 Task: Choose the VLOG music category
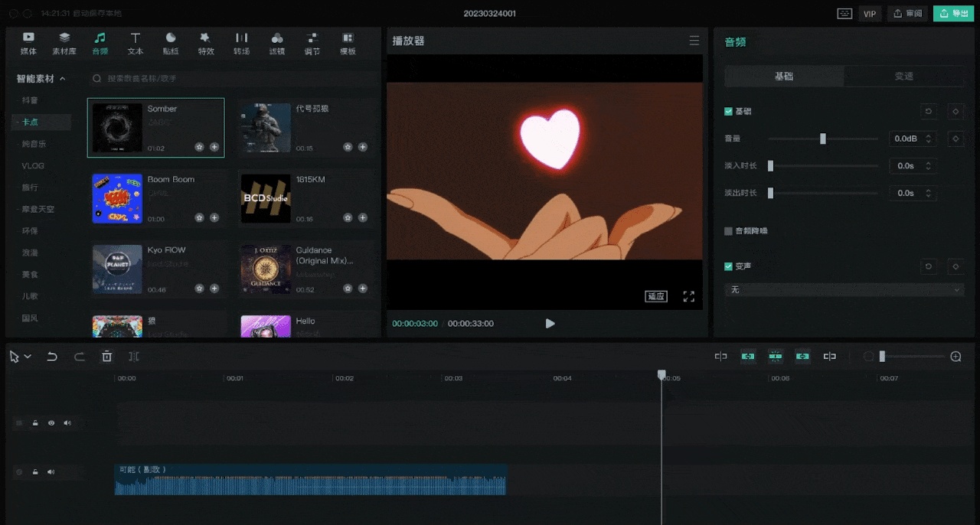(x=33, y=165)
